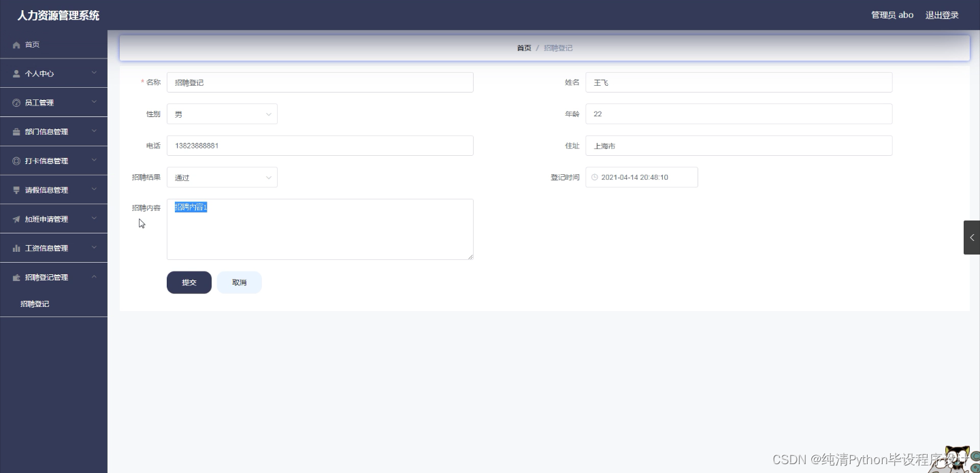980x473 pixels.
Task: Open the 性别 dropdown showing 男
Action: tap(222, 114)
